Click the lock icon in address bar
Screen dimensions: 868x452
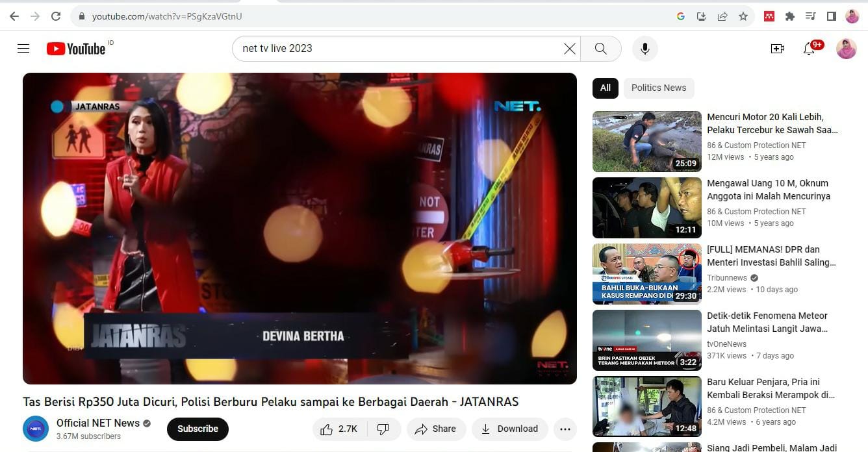point(81,16)
